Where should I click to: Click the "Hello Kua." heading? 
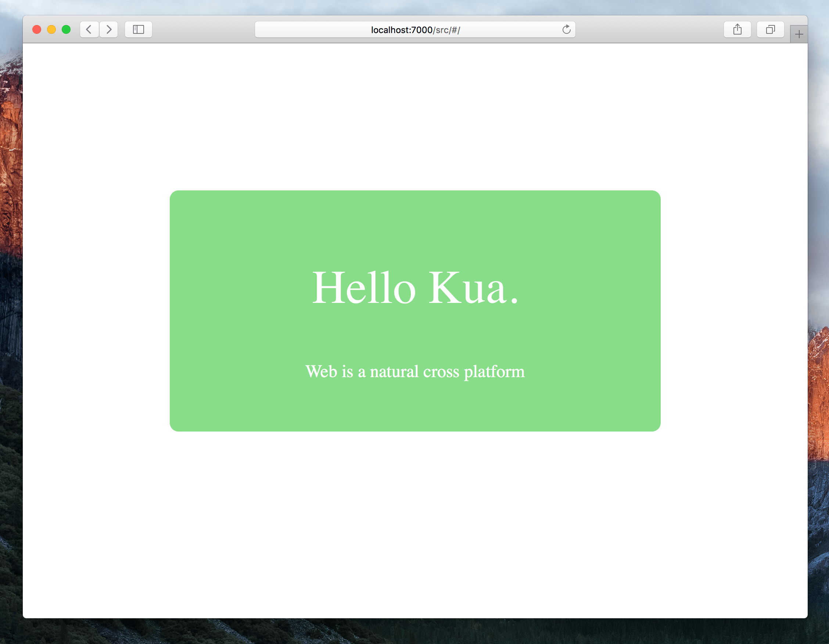point(415,287)
